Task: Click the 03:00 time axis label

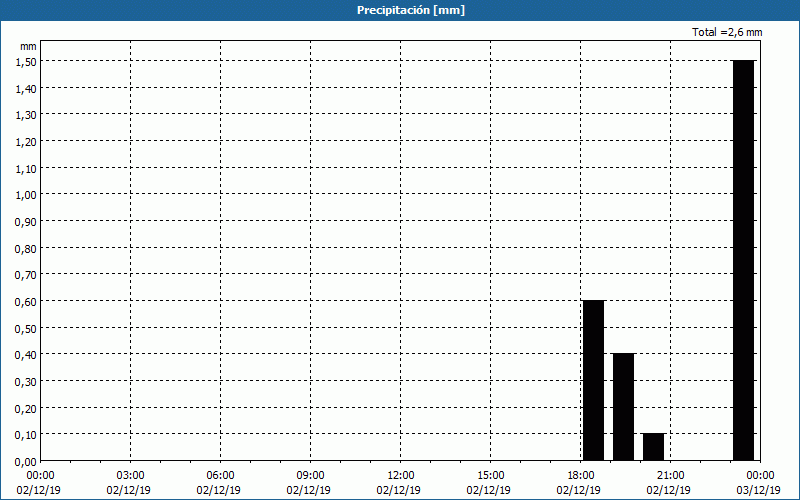Action: click(x=131, y=476)
